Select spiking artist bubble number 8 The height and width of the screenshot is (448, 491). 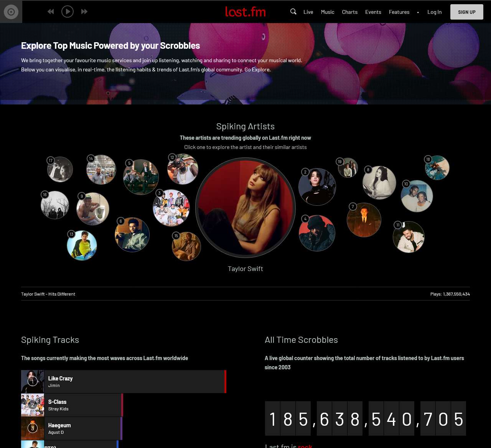(x=379, y=183)
